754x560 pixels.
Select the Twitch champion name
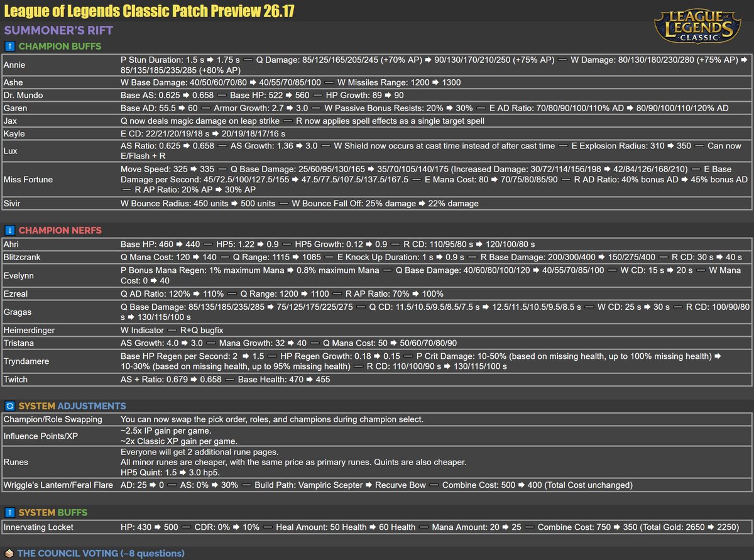[x=15, y=380]
